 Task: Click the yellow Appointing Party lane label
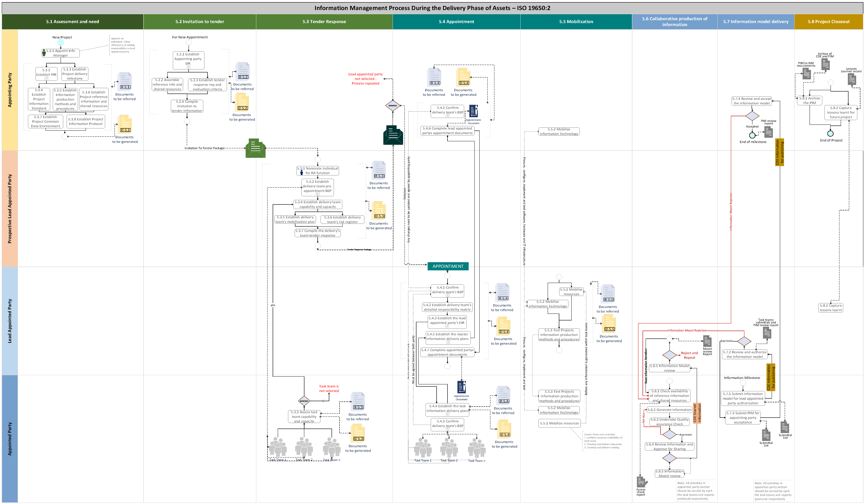point(10,90)
